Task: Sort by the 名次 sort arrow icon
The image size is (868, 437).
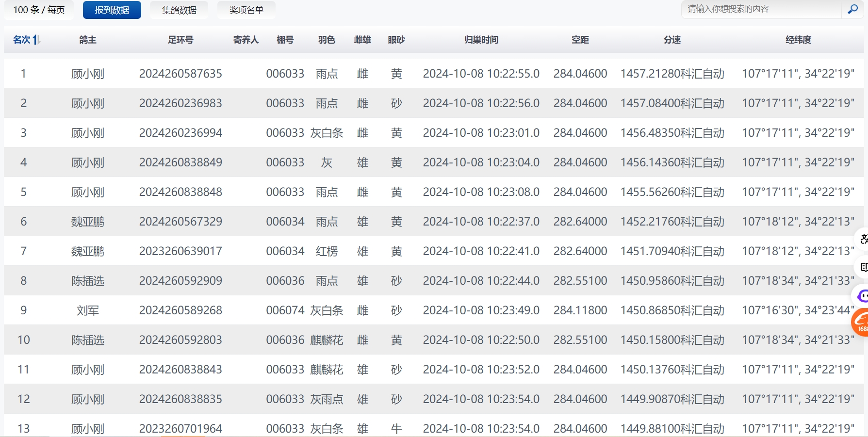Action: pos(36,40)
